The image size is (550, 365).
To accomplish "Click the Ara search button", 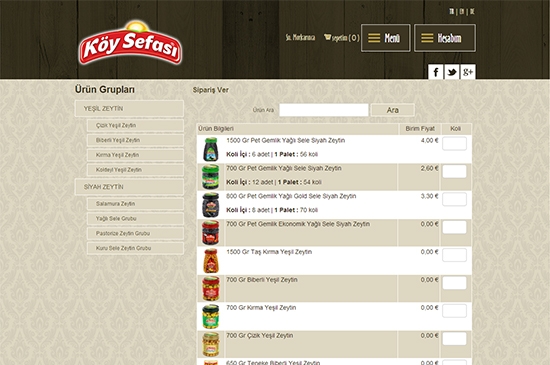I will click(x=393, y=110).
